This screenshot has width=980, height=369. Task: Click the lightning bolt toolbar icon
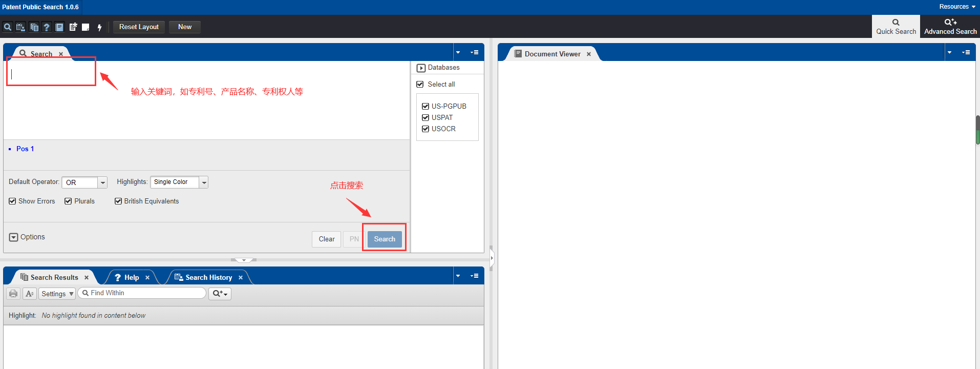click(x=99, y=27)
